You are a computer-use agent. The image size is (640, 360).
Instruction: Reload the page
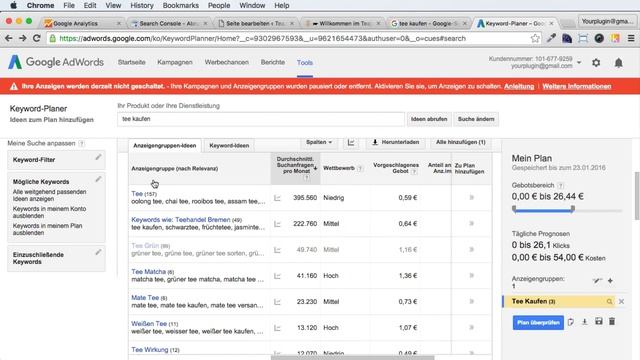tap(36, 38)
